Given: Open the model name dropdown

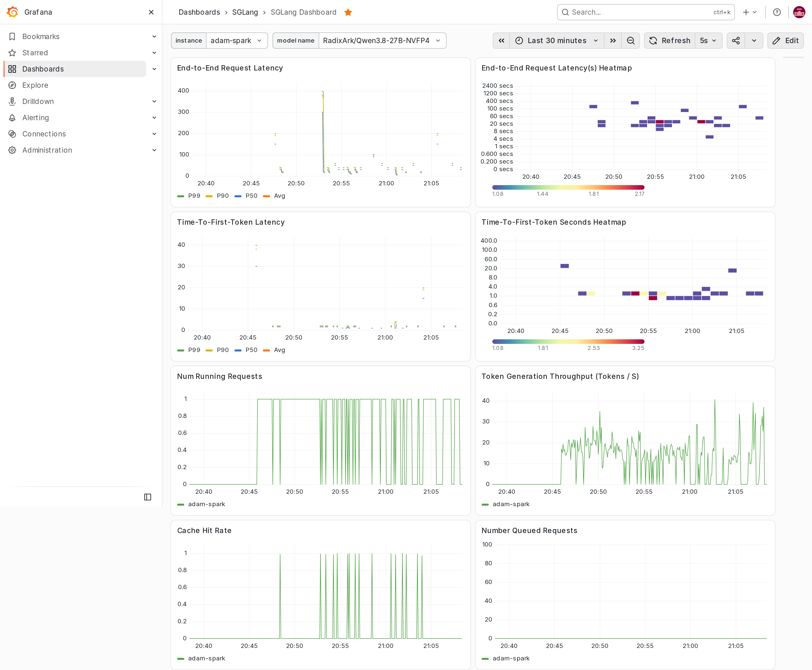Looking at the screenshot, I should coord(382,41).
